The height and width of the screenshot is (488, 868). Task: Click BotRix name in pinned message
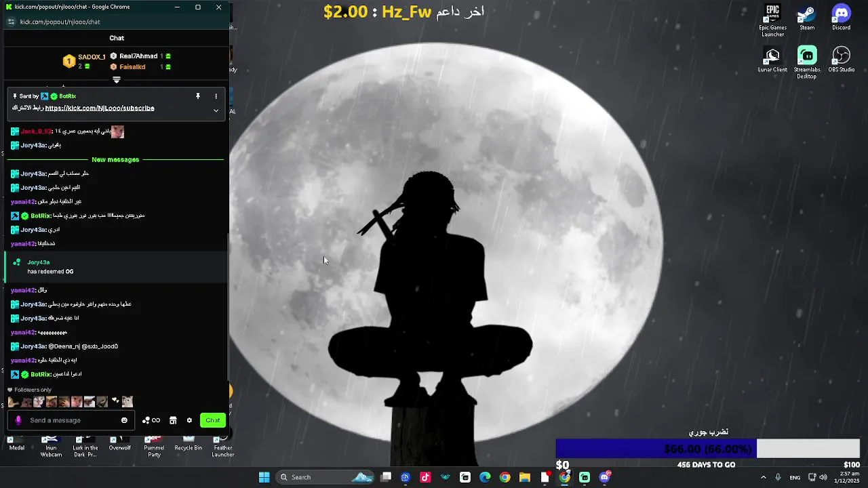click(x=67, y=96)
